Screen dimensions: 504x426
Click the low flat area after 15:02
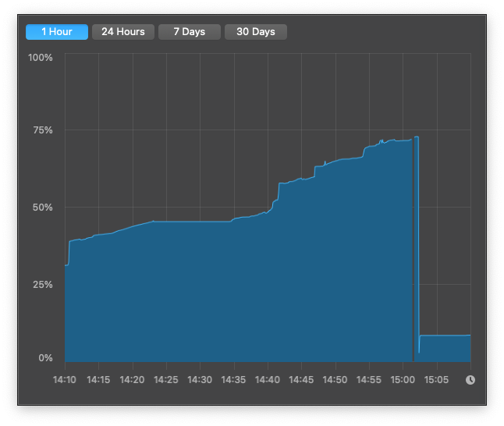445,348
